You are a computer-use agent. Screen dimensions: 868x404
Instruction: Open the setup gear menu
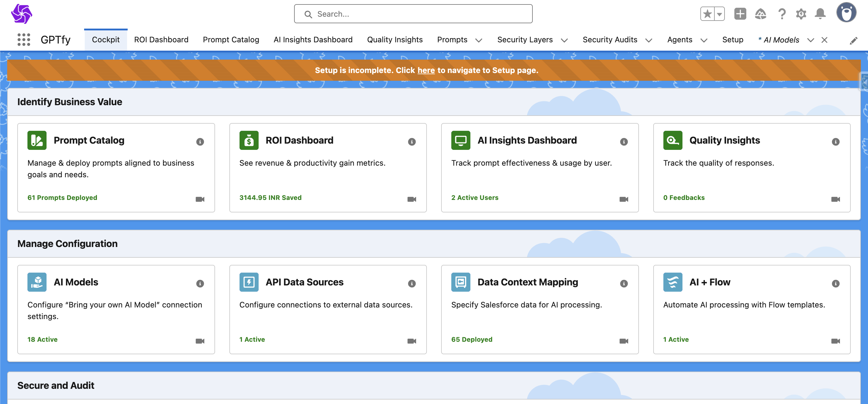click(801, 14)
